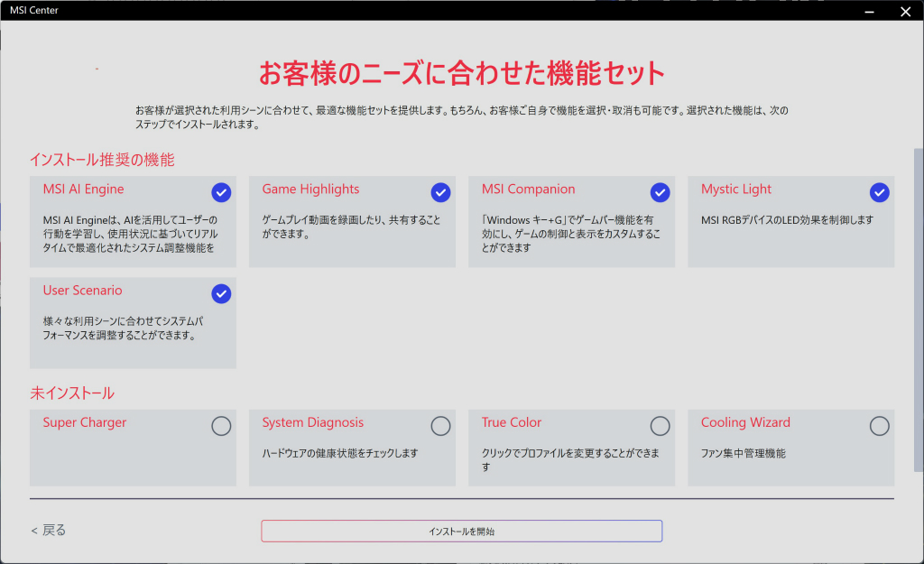This screenshot has width=924, height=564.
Task: Select the Super Charger circle
Action: (221, 426)
